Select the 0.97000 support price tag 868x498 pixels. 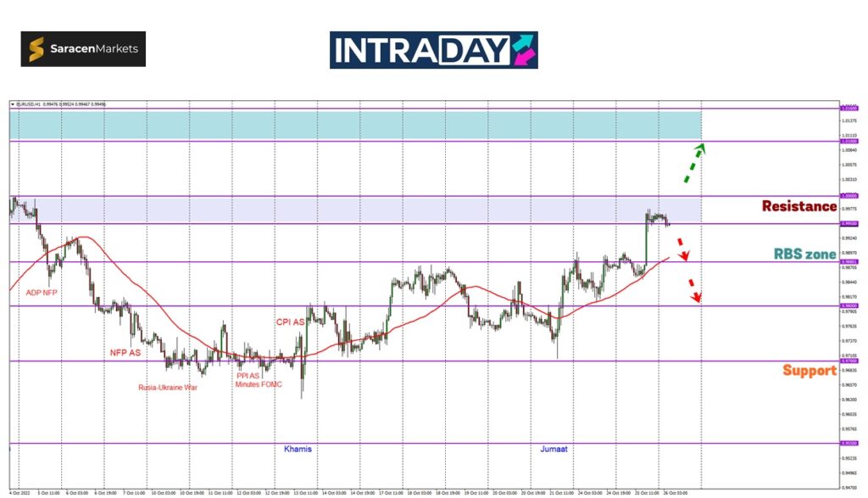coord(847,361)
